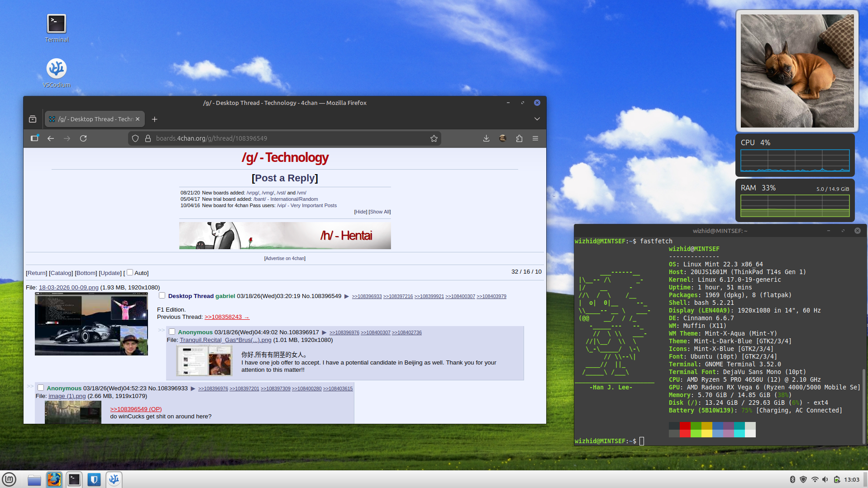Follow the previous thread link >>108358243
868x488 pixels.
click(x=227, y=317)
